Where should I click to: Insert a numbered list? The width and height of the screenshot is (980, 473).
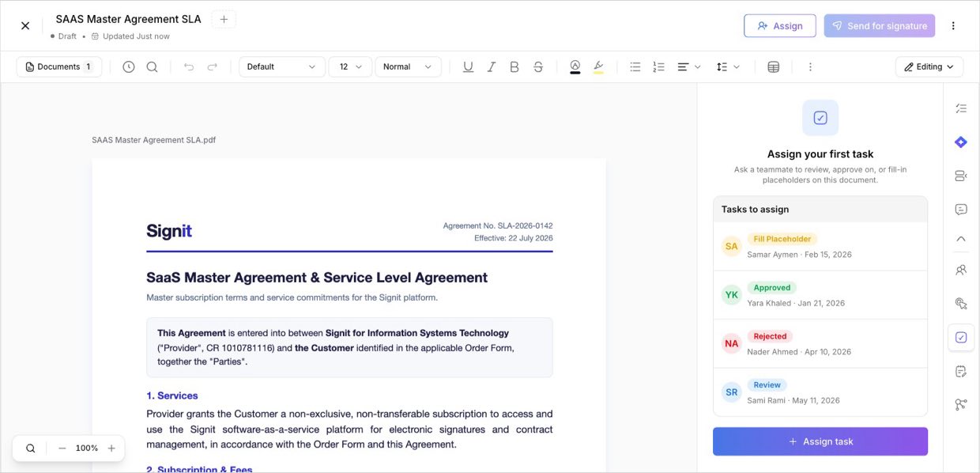(659, 67)
